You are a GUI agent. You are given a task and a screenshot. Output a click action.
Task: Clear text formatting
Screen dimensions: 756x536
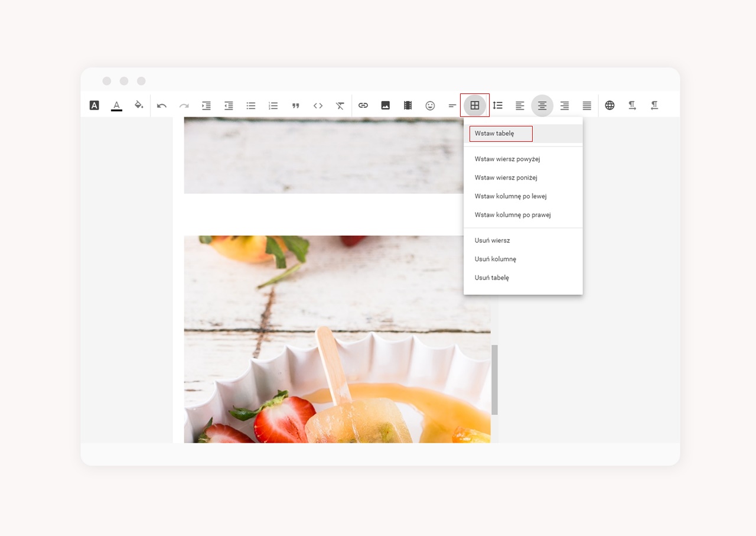(340, 106)
